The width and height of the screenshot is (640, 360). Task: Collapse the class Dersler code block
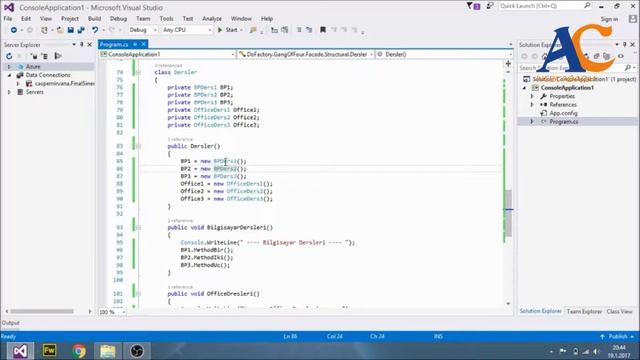pyautogui.click(x=138, y=72)
